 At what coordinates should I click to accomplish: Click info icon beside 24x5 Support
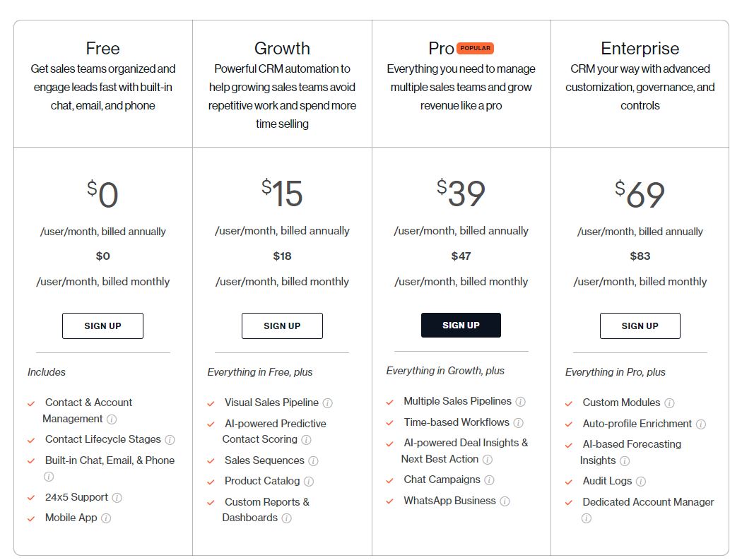pos(117,498)
